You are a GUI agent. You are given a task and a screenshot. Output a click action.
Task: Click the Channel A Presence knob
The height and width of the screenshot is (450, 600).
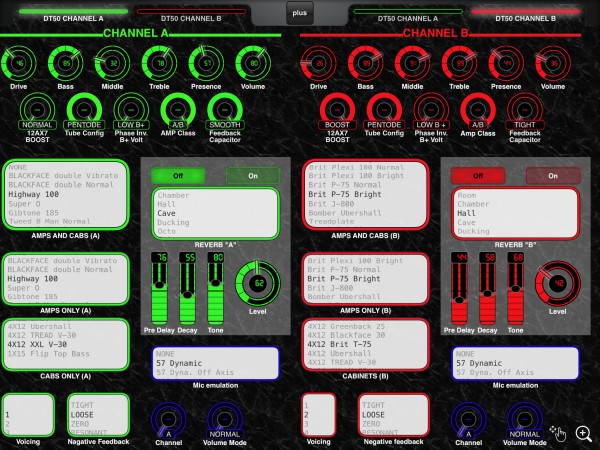pos(206,63)
